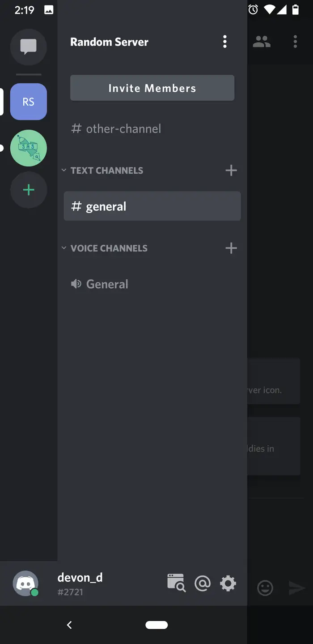Switch to the green SAS server
This screenshot has width=313, height=644.
(28, 148)
